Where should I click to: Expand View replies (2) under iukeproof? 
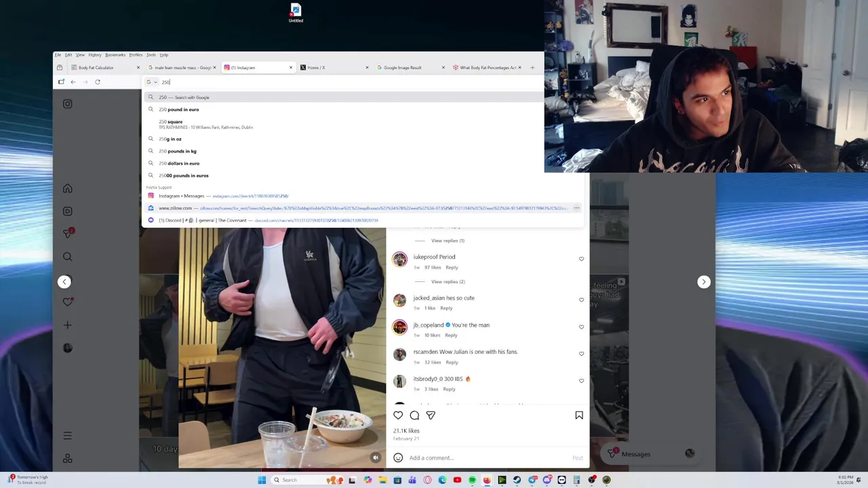pyautogui.click(x=448, y=281)
